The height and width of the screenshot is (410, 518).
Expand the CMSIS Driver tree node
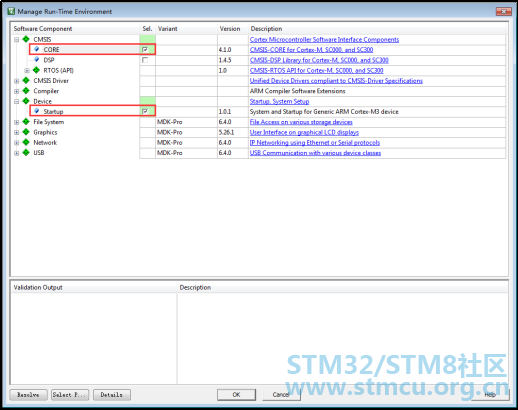coord(16,81)
